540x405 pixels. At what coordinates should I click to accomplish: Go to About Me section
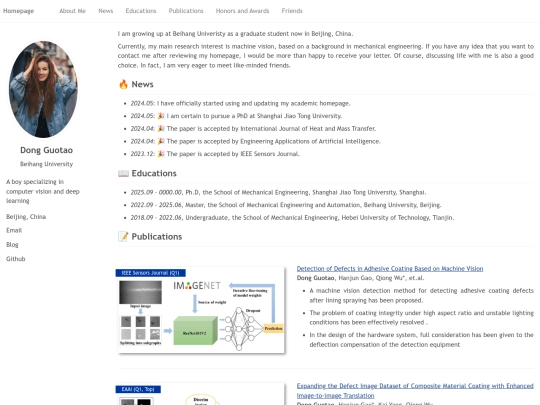(x=72, y=11)
